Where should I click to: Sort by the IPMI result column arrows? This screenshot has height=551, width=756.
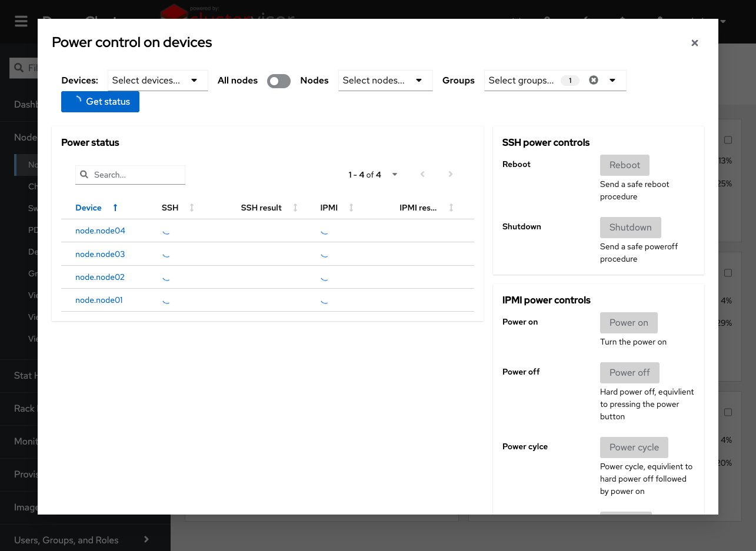click(451, 208)
